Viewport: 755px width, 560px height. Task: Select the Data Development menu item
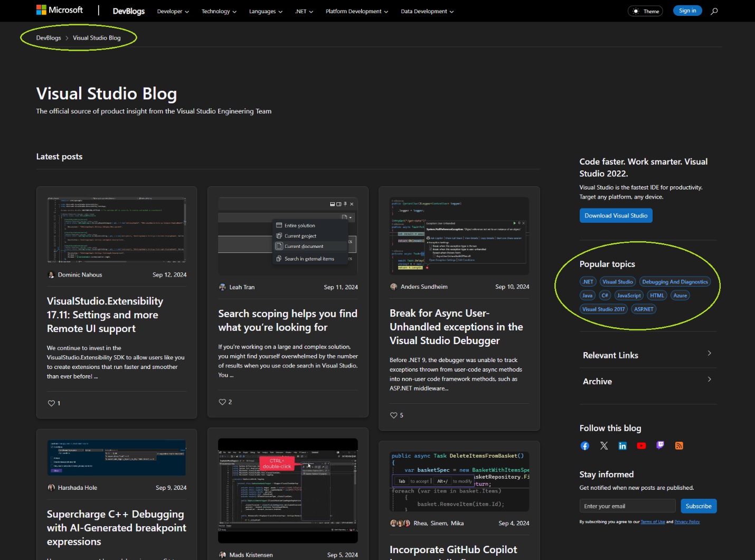click(427, 11)
